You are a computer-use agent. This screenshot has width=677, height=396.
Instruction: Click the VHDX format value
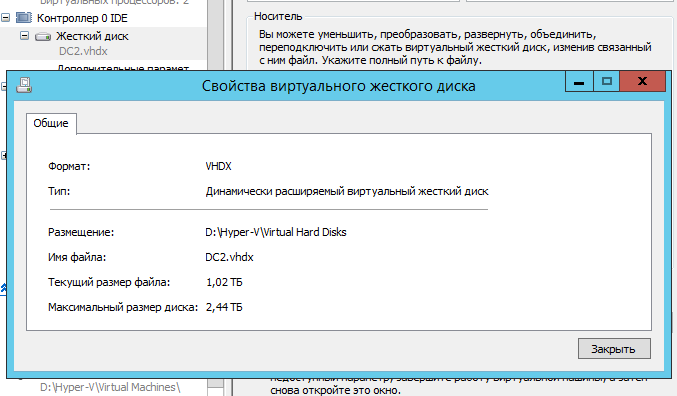pos(218,166)
